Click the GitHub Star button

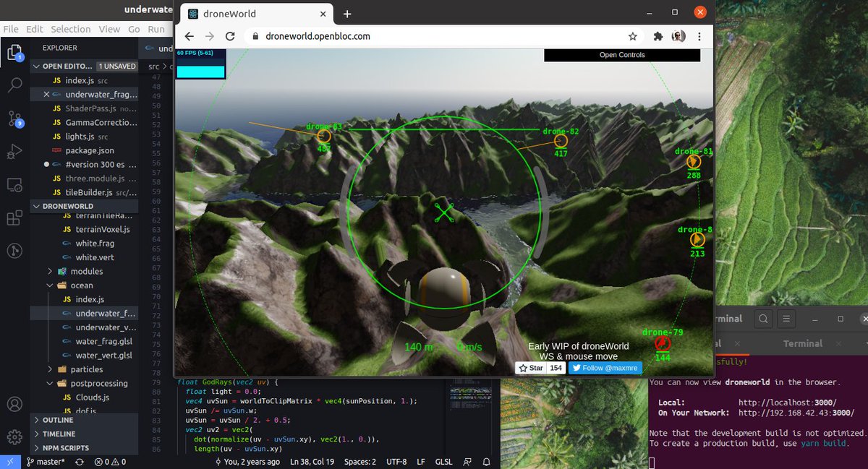coord(530,368)
